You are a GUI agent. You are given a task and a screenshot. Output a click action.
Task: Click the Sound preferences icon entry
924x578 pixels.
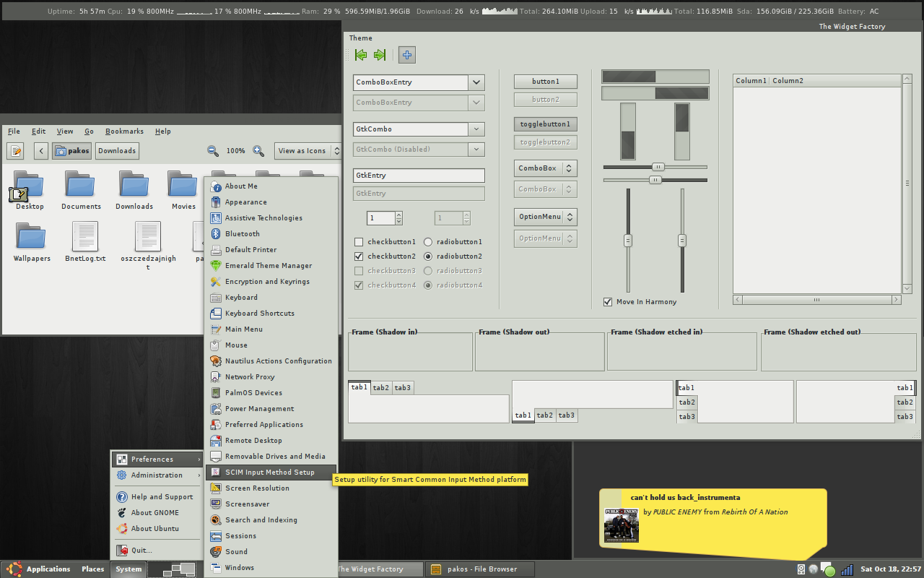click(217, 551)
